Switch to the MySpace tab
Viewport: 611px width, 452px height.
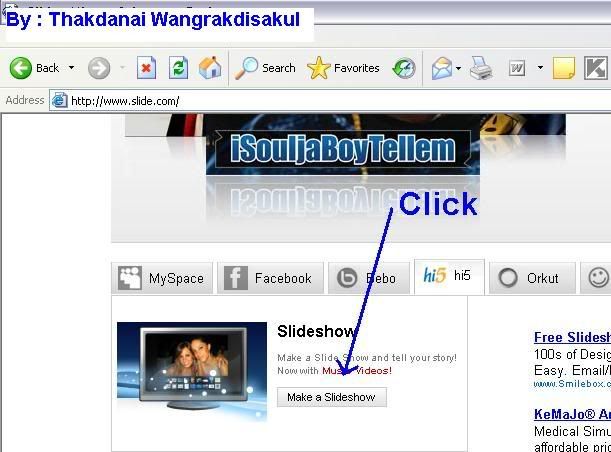tap(162, 278)
